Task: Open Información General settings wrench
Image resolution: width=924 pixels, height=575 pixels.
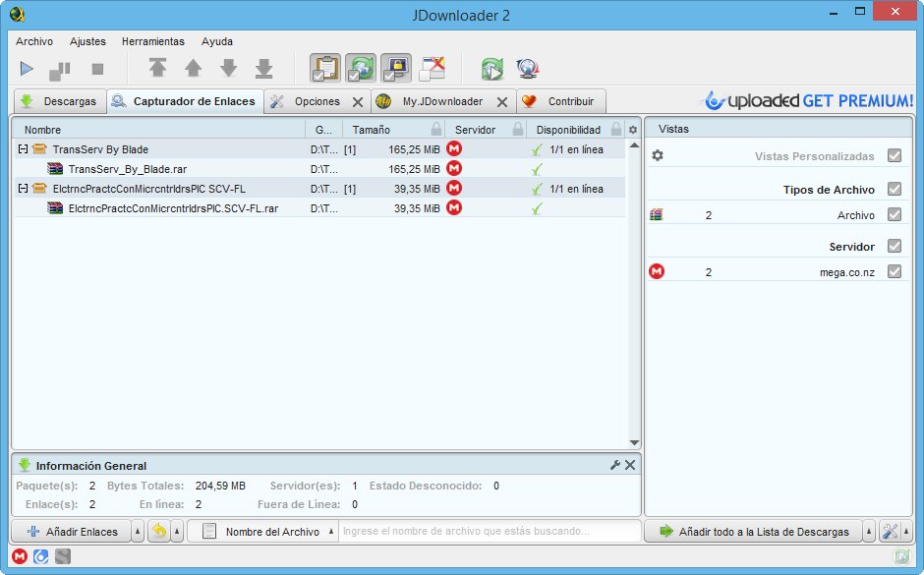Action: (615, 465)
